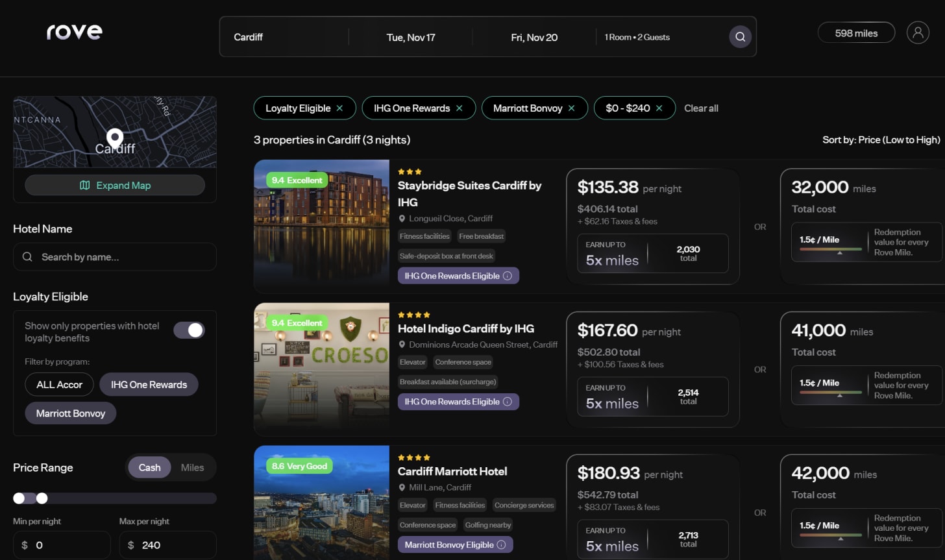Select the 41,000 miles redemption option
The height and width of the screenshot is (560, 945).
tap(863, 369)
